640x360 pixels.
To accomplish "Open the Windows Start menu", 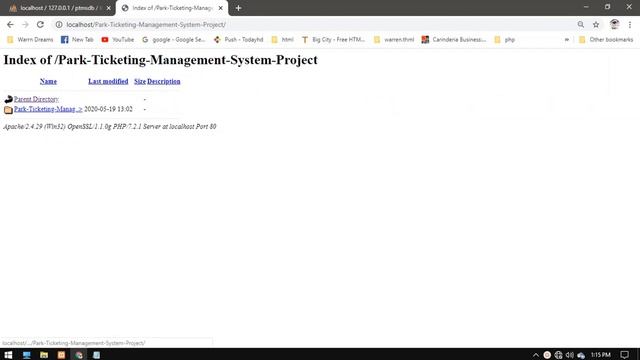I will [8, 355].
